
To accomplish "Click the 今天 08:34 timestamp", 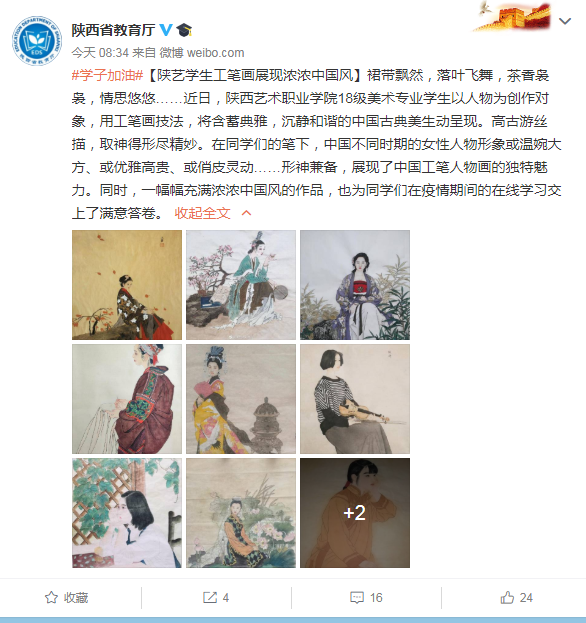I will 100,52.
